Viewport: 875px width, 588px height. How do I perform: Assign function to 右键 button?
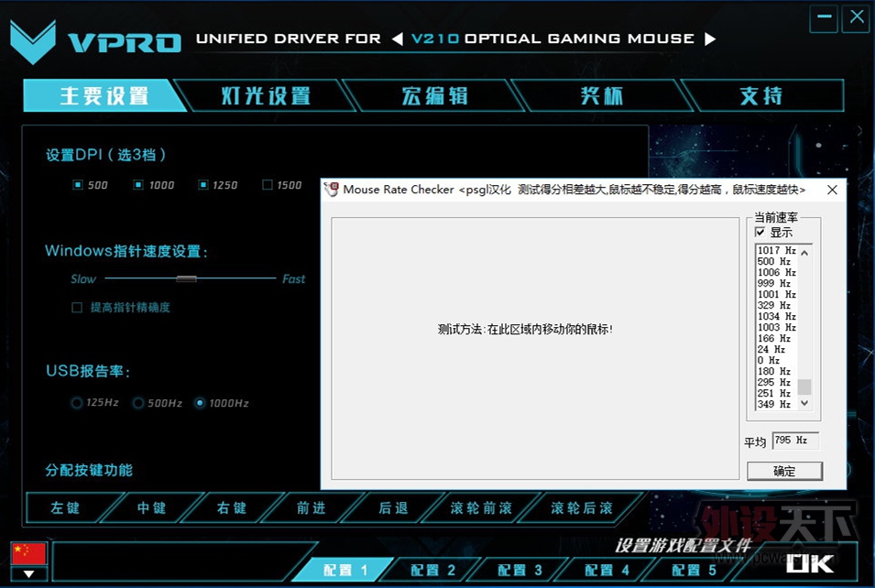(232, 507)
